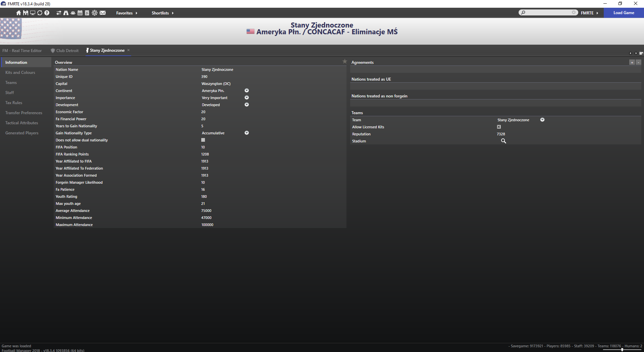Click the Load Game button
Image resolution: width=644 pixels, height=352 pixels.
pos(624,13)
